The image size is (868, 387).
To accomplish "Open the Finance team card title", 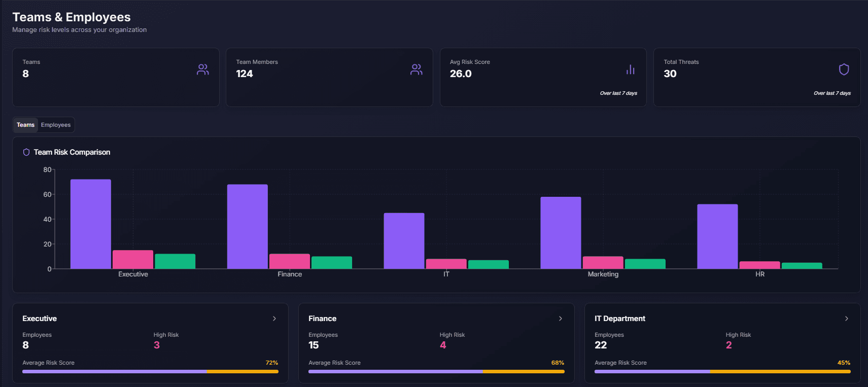I will pos(323,319).
